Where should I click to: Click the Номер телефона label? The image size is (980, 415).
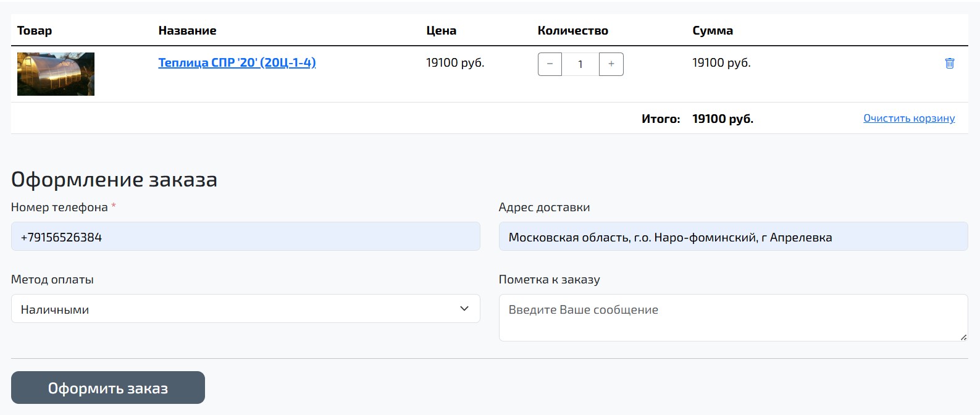59,207
